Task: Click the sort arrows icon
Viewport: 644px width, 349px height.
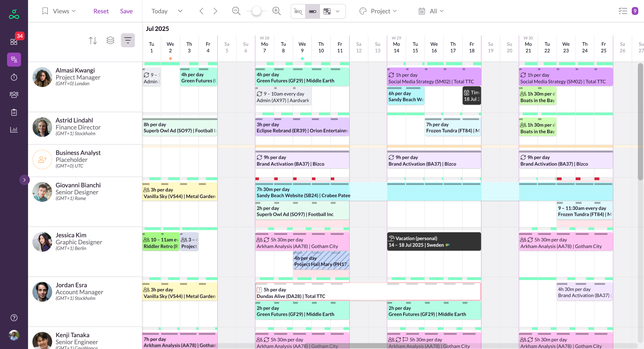Action: (93, 40)
